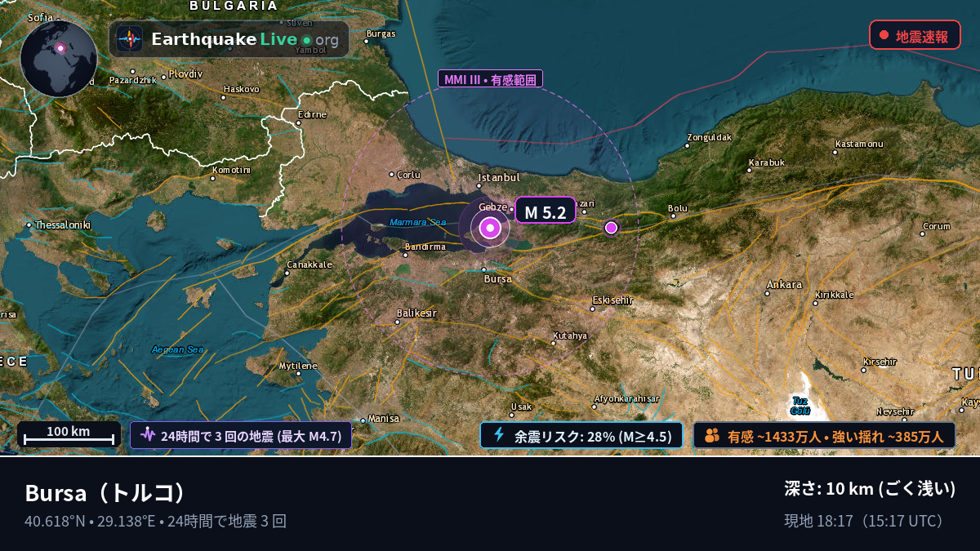Image resolution: width=980 pixels, height=551 pixels.
Task: Open the 余震リスク: 28% badge
Action: (581, 436)
